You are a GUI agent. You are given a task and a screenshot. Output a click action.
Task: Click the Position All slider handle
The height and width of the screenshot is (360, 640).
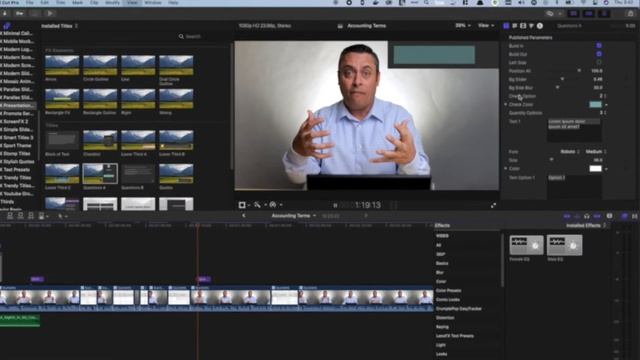tap(579, 71)
